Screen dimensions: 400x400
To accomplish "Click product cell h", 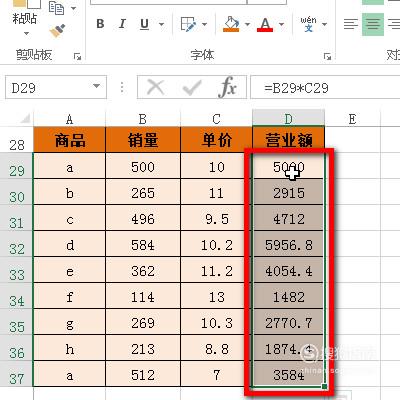I will (x=69, y=348).
